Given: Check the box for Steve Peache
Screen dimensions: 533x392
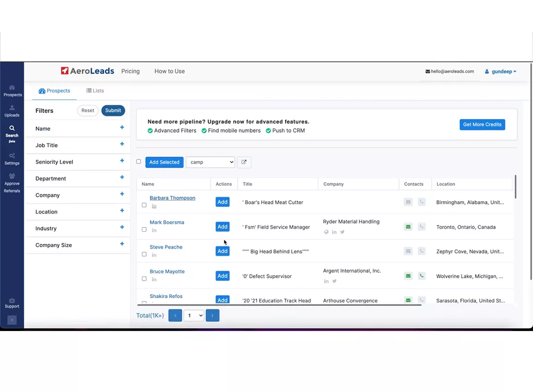Looking at the screenshot, I should click(x=144, y=254).
